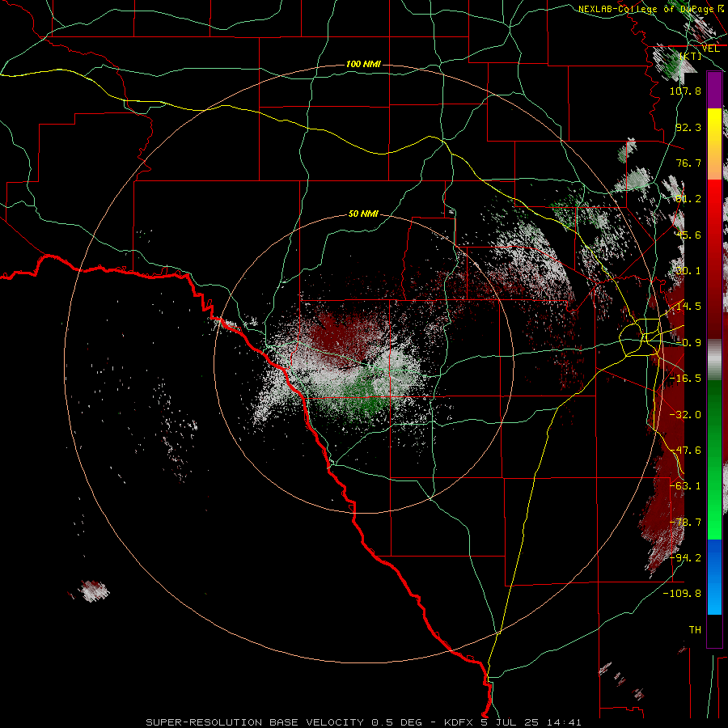Click the TH threshold label in legend
728x728 pixels.
click(695, 630)
